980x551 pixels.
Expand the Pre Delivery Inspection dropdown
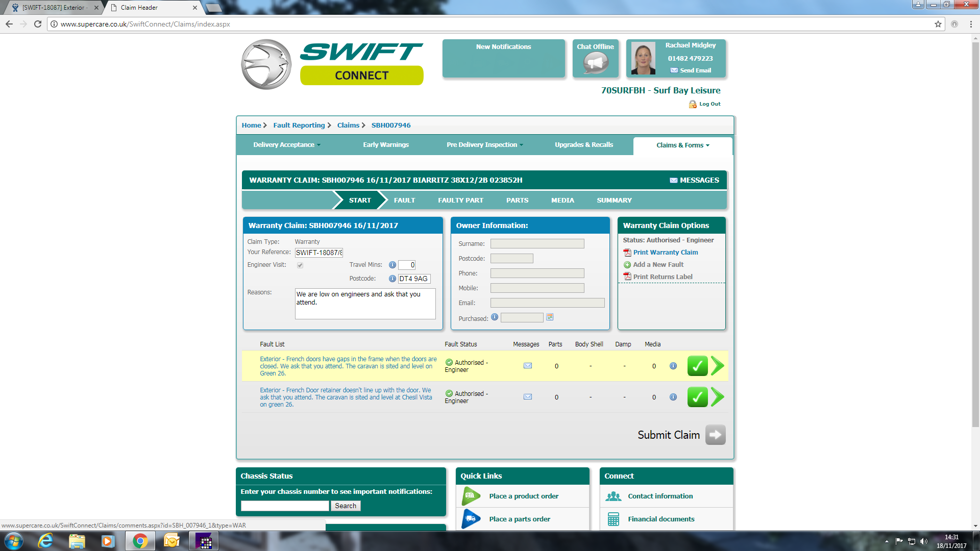tap(484, 145)
